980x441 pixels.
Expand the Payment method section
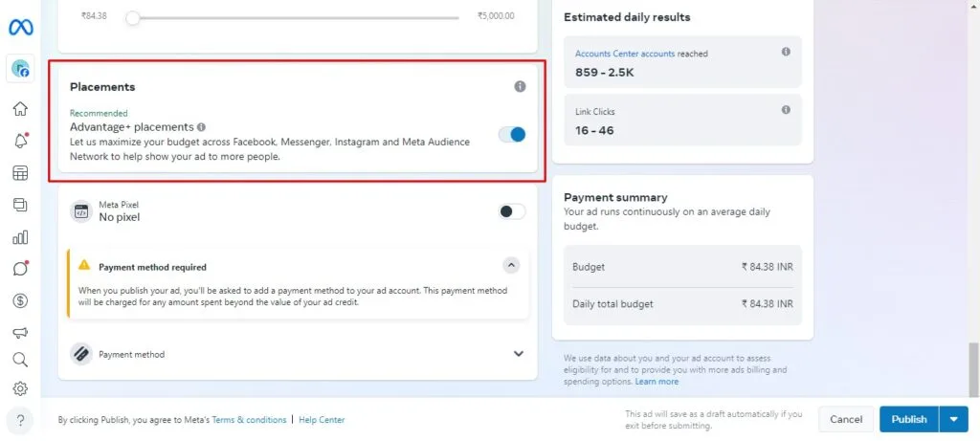(x=518, y=354)
